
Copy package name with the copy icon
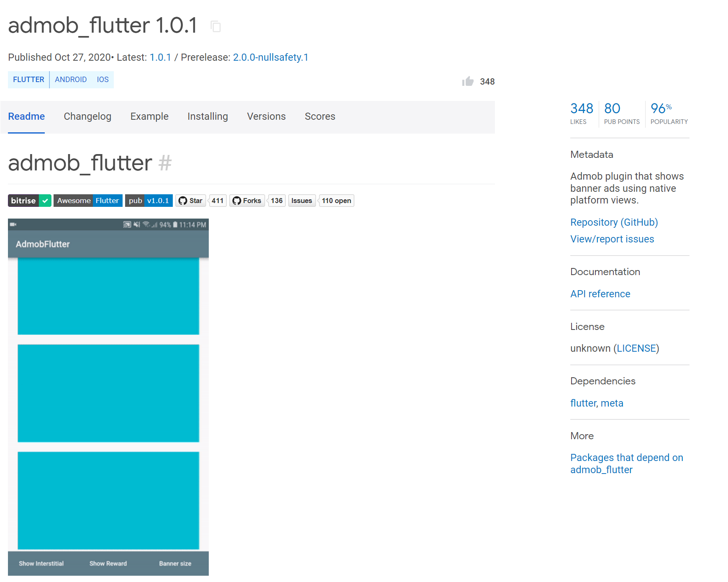[x=215, y=26]
